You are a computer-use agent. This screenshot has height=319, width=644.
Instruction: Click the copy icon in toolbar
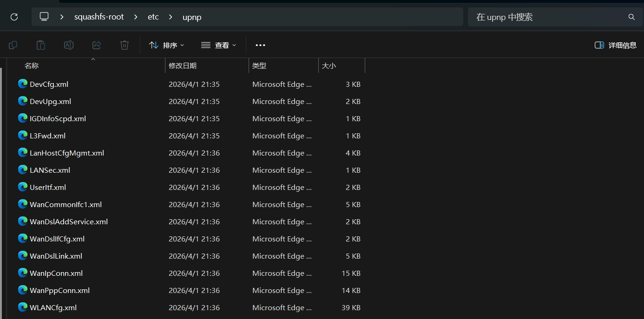pyautogui.click(x=13, y=45)
